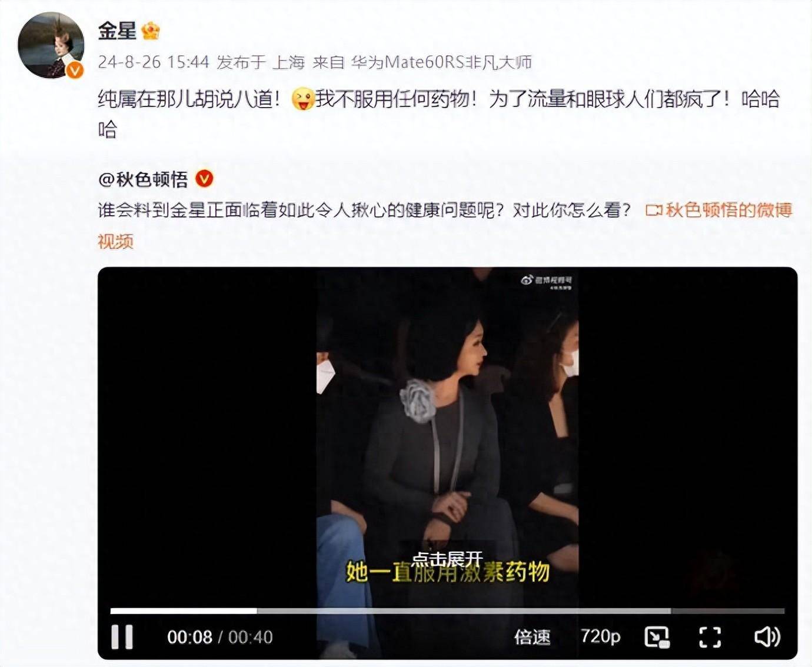Click the video camera icon before 秋色顿悟的微博
The height and width of the screenshot is (667, 812).
(654, 210)
